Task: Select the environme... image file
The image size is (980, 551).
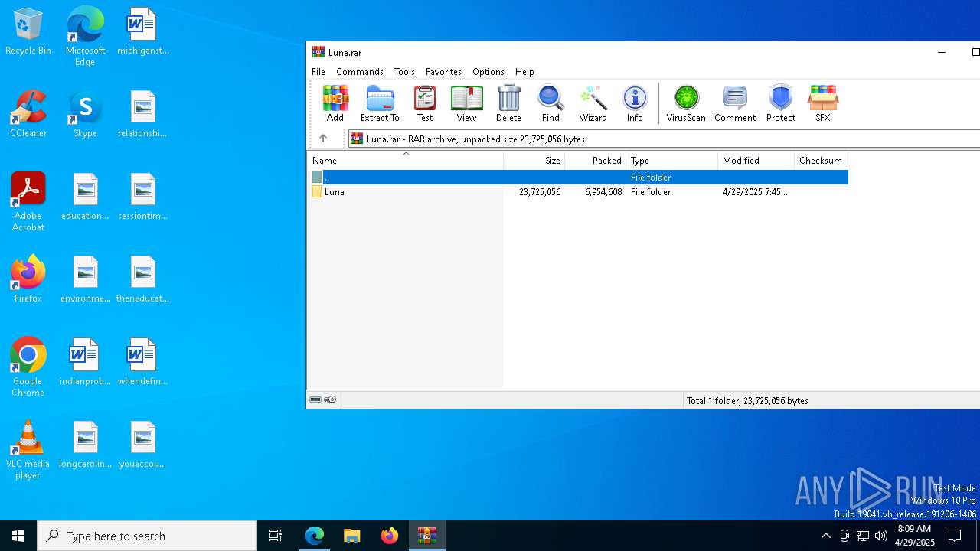Action: (x=85, y=279)
